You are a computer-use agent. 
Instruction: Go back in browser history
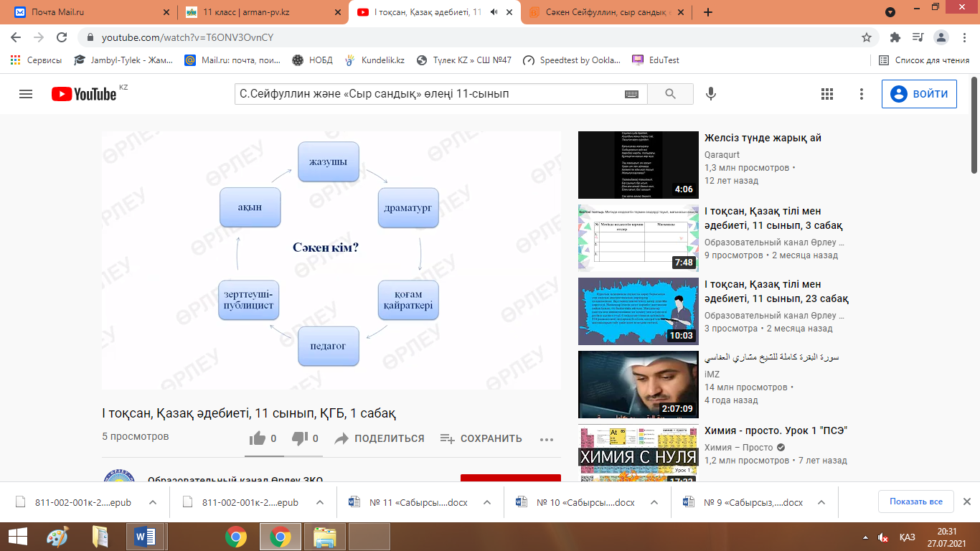[x=16, y=37]
